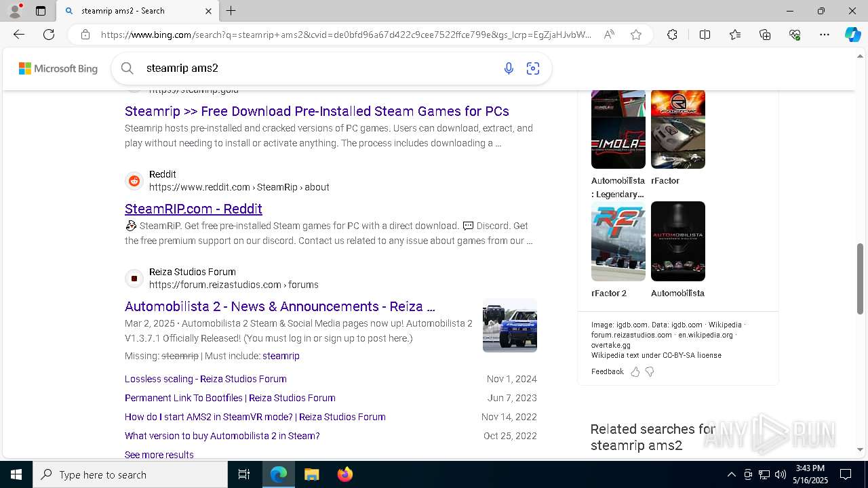This screenshot has width=868, height=488.
Task: Click the Microsoft Bing logo
Action: pyautogui.click(x=58, y=68)
